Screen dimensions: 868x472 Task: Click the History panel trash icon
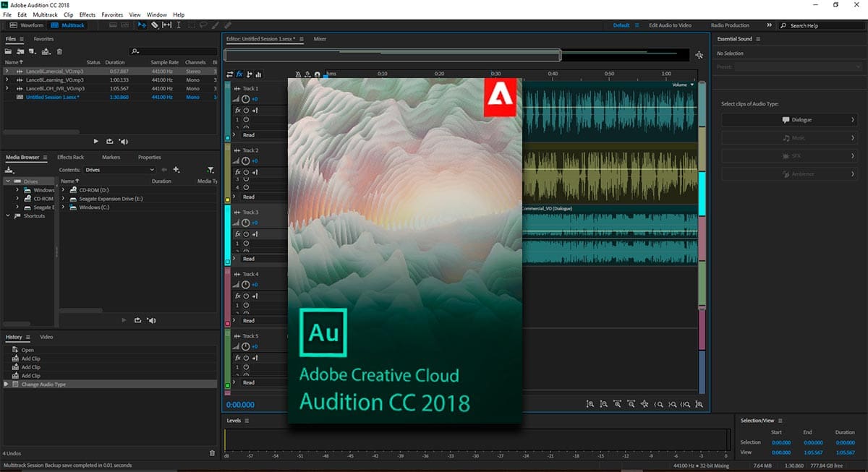tap(212, 453)
